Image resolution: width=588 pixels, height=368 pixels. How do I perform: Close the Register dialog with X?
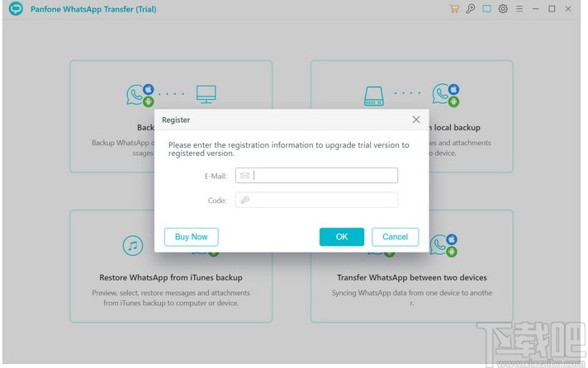416,120
